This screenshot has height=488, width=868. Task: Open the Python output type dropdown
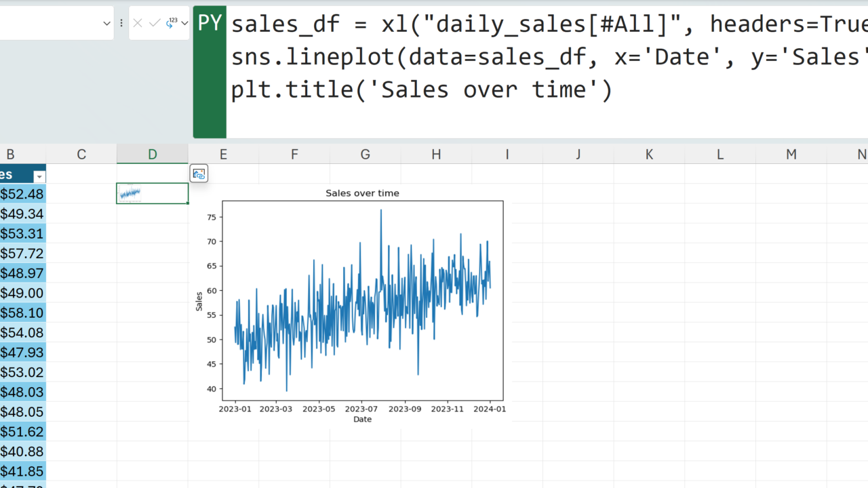[176, 23]
